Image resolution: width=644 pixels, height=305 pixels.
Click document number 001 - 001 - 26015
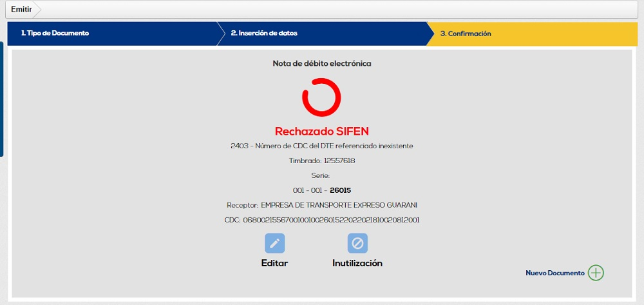(x=321, y=190)
